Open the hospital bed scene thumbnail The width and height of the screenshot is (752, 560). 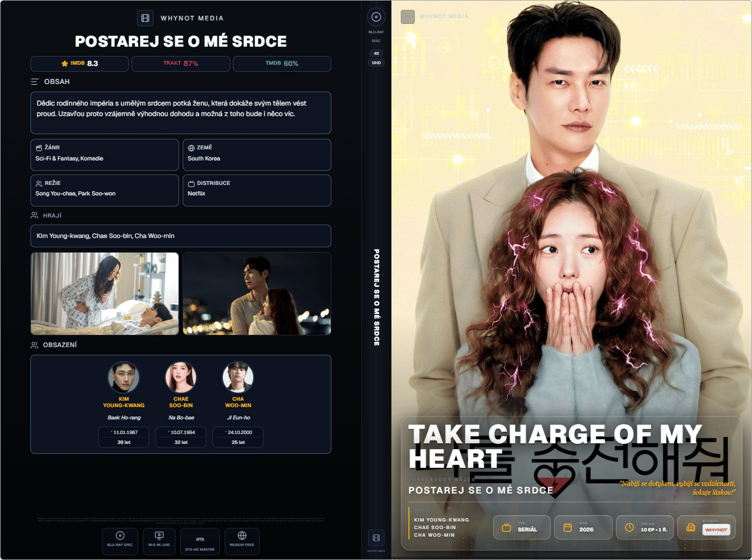105,293
